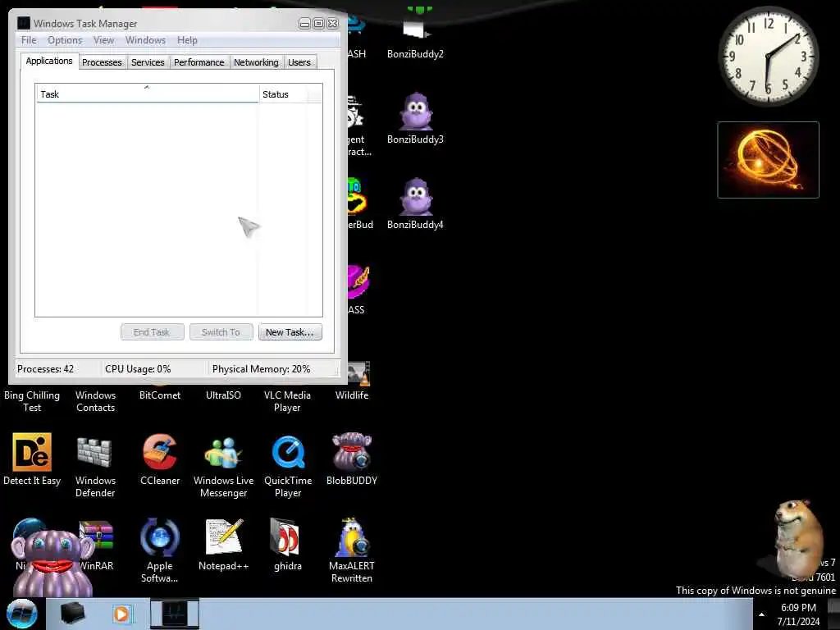Open the View menu
840x630 pixels.
coord(104,40)
